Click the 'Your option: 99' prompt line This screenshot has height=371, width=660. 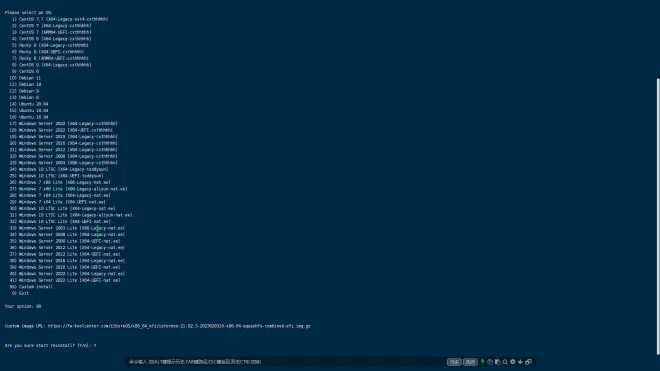[x=23, y=306]
